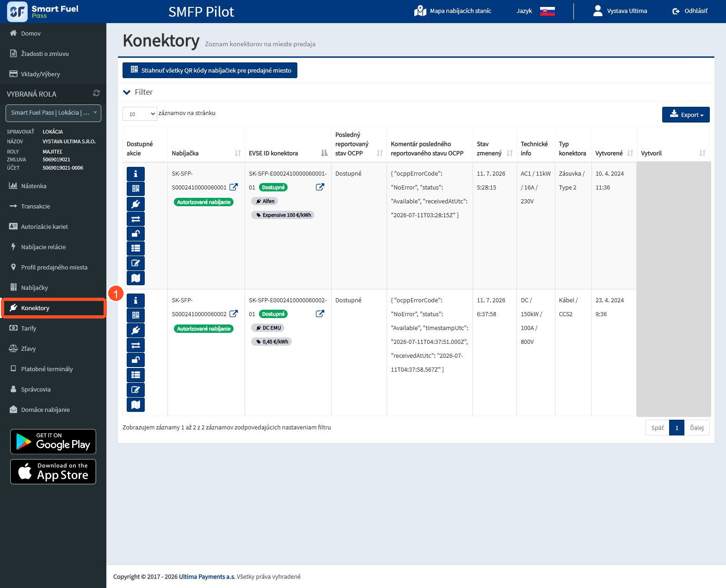Image resolution: width=726 pixels, height=588 pixels.
Task: Click the plug icon in the first connector row
Action: (x=135, y=204)
